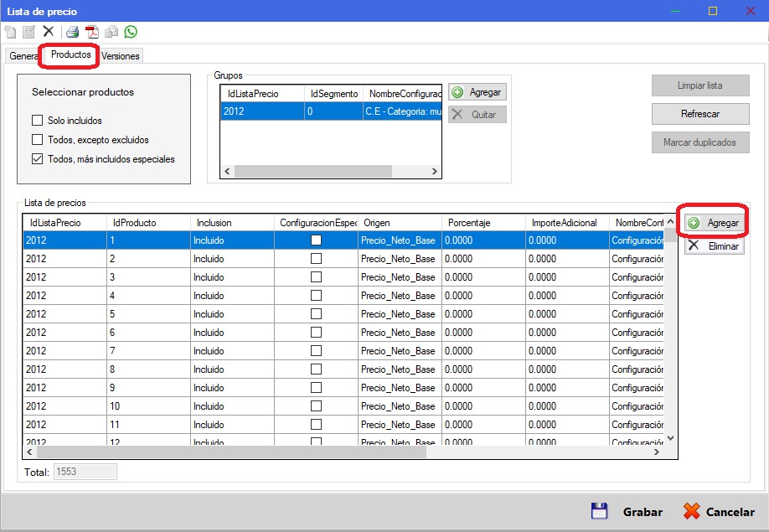Click the Grupos horizontal scrollbar thumb
769x532 pixels.
313,171
